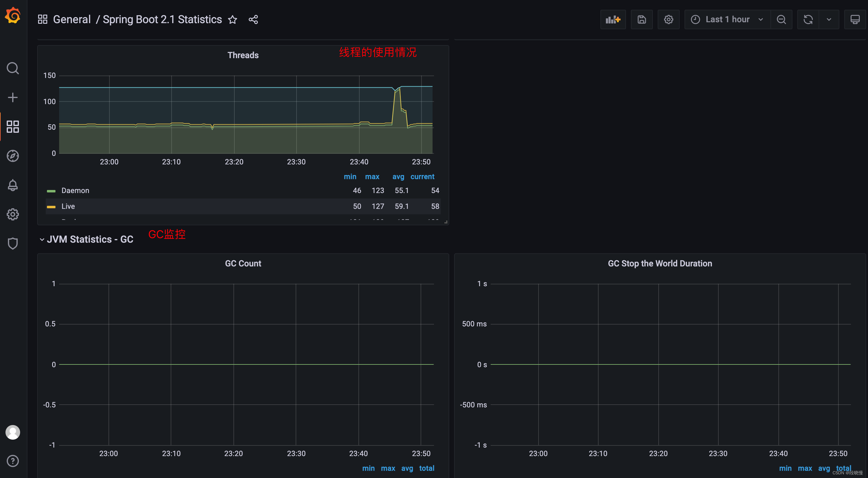
Task: Open the user profile avatar
Action: pyautogui.click(x=13, y=432)
